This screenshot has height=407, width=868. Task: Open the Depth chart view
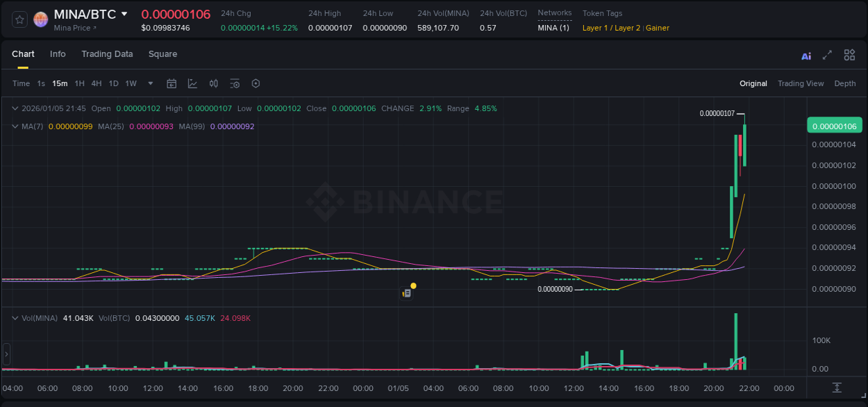pos(844,83)
